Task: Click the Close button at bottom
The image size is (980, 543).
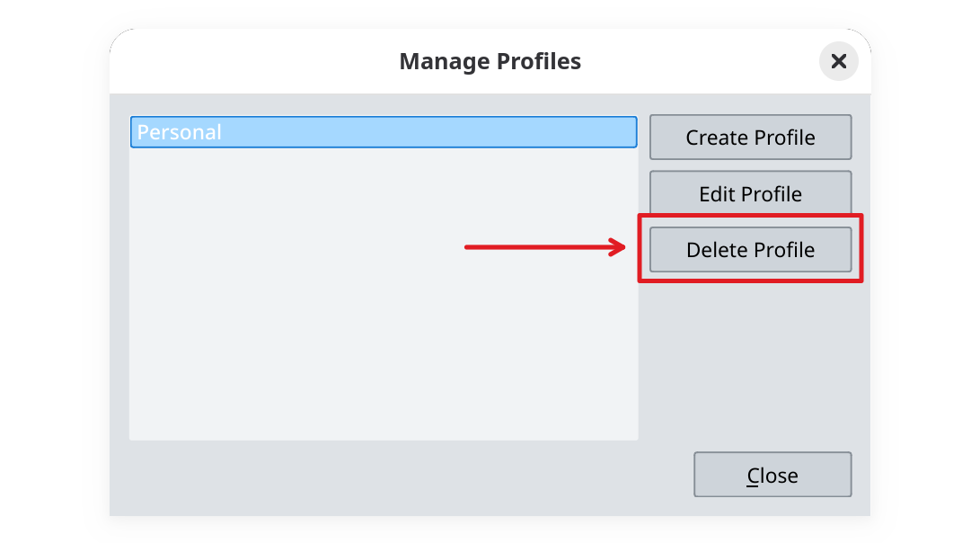Action: (772, 474)
